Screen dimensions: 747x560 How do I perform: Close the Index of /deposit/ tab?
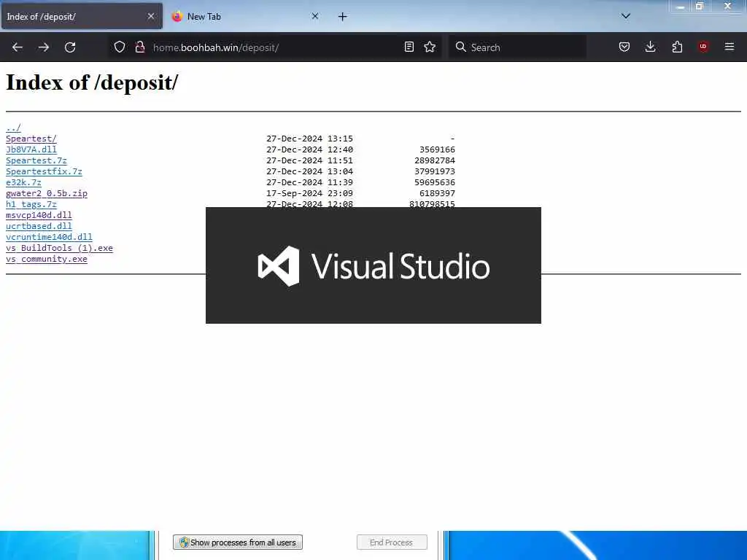pyautogui.click(x=151, y=16)
